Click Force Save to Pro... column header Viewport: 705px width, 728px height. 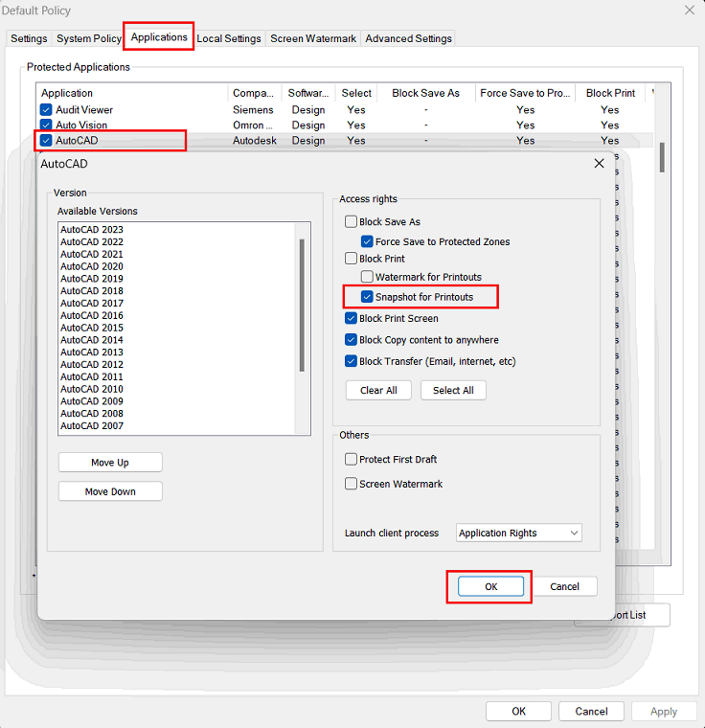tap(525, 93)
